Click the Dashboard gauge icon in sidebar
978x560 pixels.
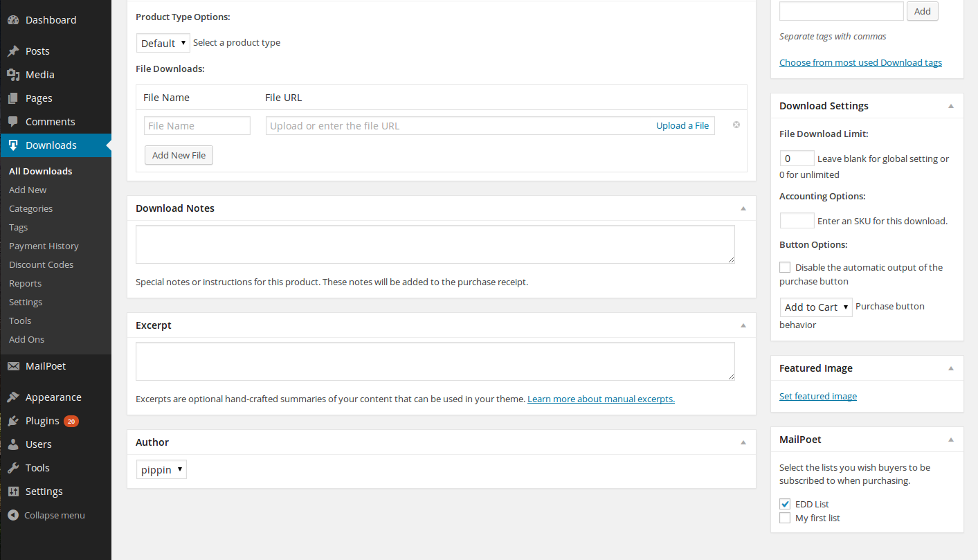[x=13, y=20]
